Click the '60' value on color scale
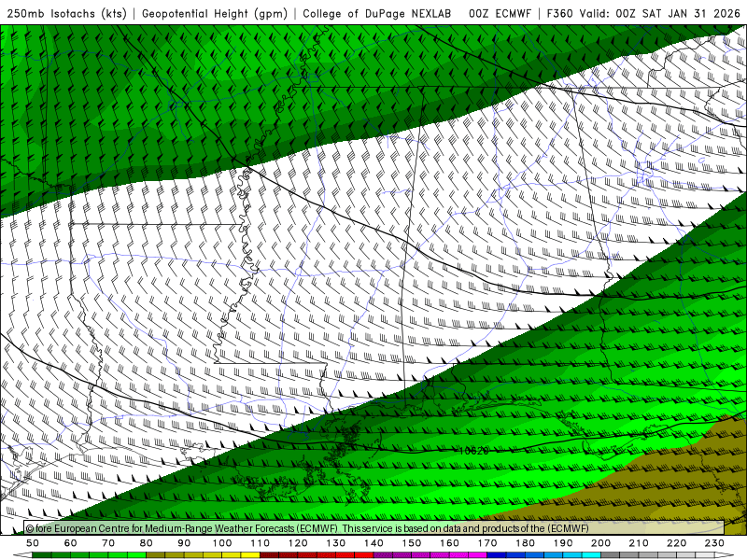Viewport: 747px width, 560px height. coord(71,543)
